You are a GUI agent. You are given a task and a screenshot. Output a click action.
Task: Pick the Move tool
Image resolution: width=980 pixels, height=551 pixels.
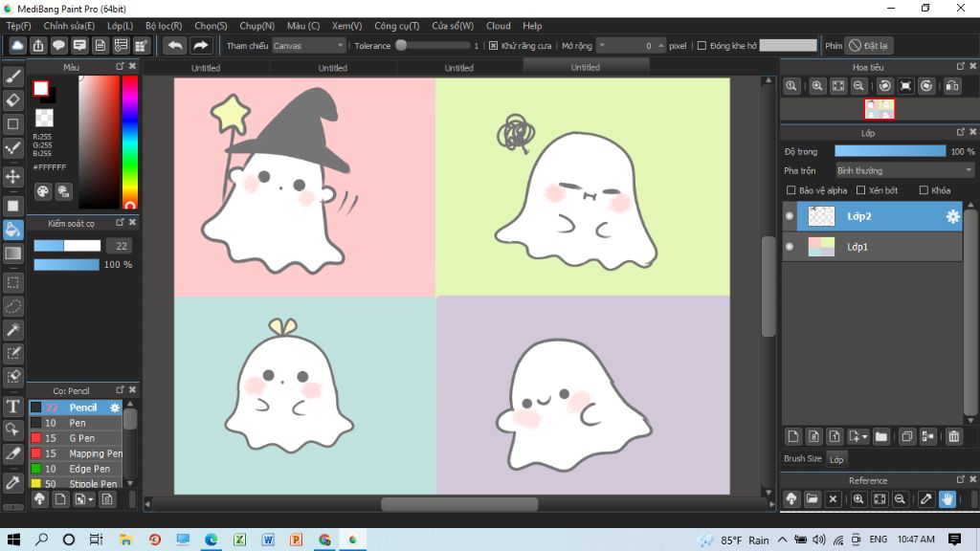(x=13, y=177)
